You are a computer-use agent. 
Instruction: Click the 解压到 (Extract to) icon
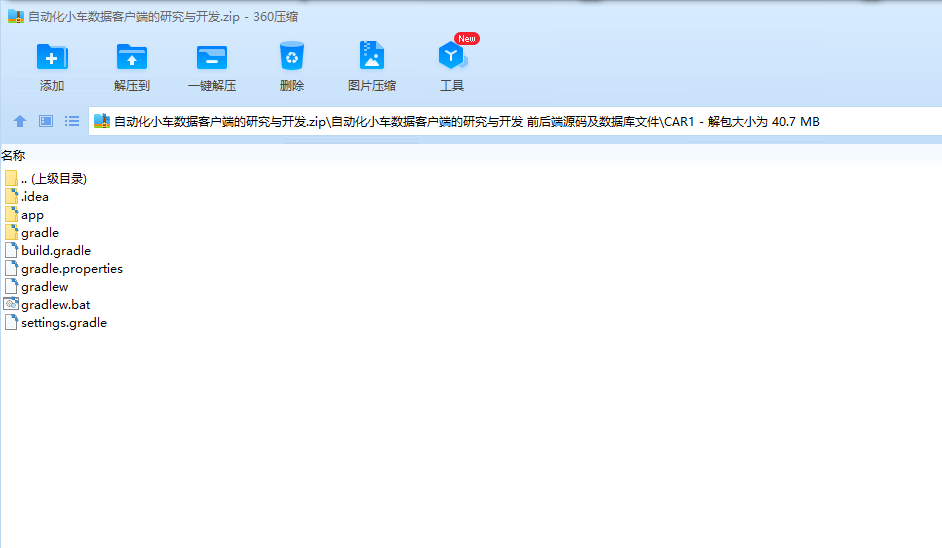click(132, 58)
